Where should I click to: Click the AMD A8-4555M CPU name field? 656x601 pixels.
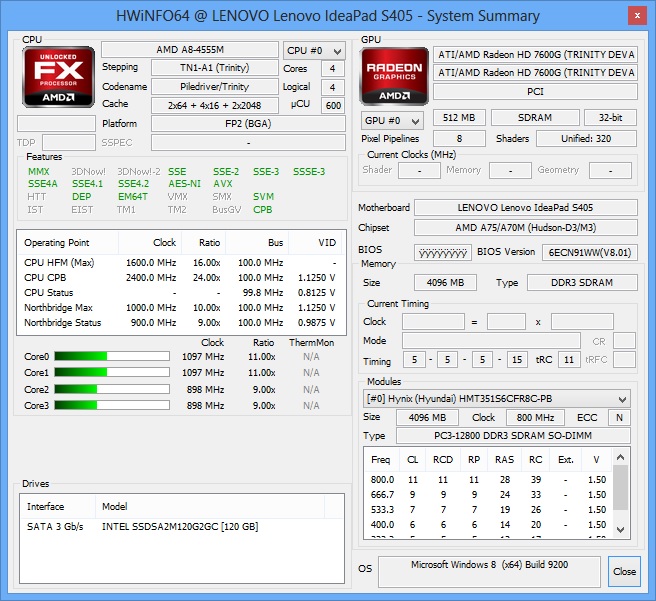click(x=190, y=49)
